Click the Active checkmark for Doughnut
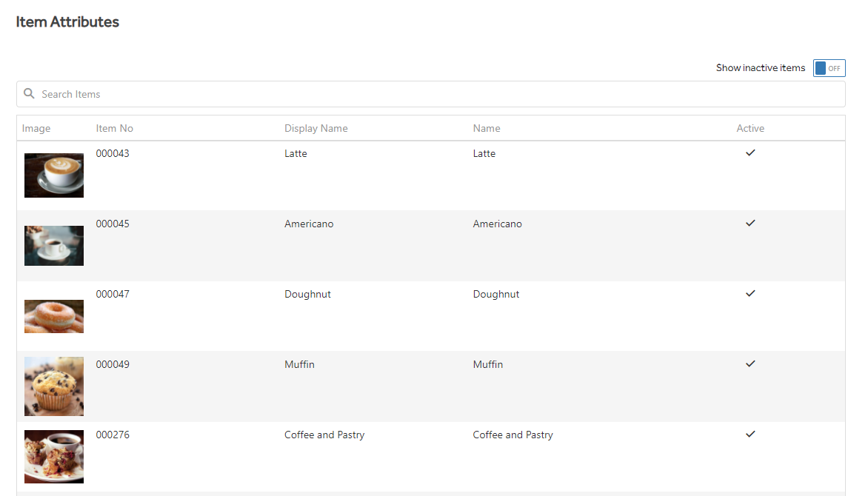Screen dimensions: 868x496 750,293
